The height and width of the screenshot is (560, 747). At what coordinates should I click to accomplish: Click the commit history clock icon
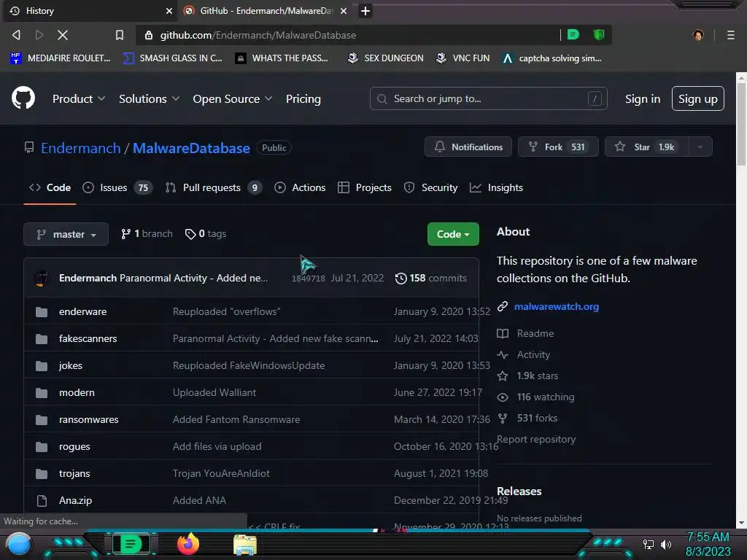(x=401, y=278)
